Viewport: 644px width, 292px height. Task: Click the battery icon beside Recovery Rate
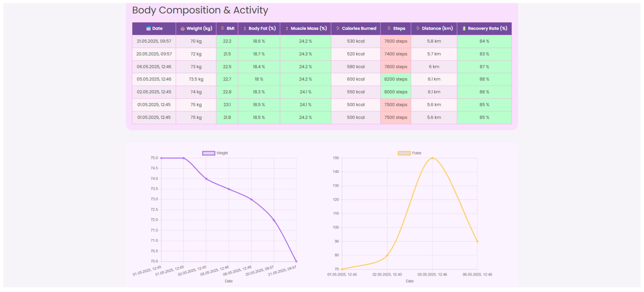(x=464, y=28)
